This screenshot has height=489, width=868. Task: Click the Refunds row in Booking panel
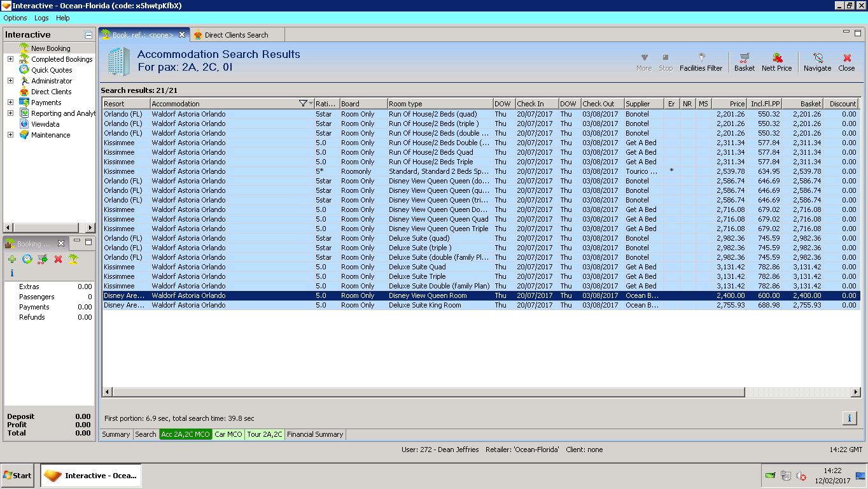click(49, 317)
